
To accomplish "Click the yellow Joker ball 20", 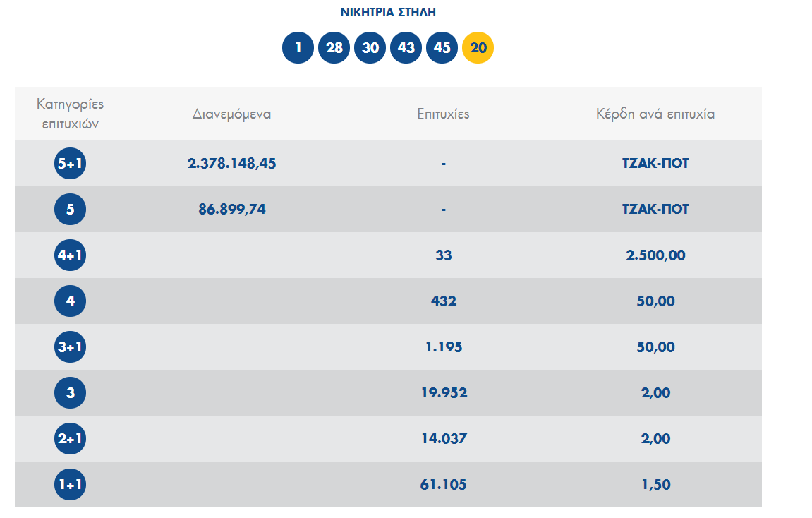I will coord(478,48).
